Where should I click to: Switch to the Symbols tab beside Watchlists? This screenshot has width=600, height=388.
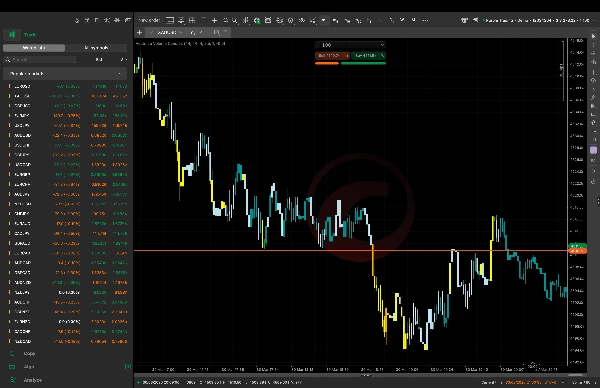pyautogui.click(x=96, y=48)
